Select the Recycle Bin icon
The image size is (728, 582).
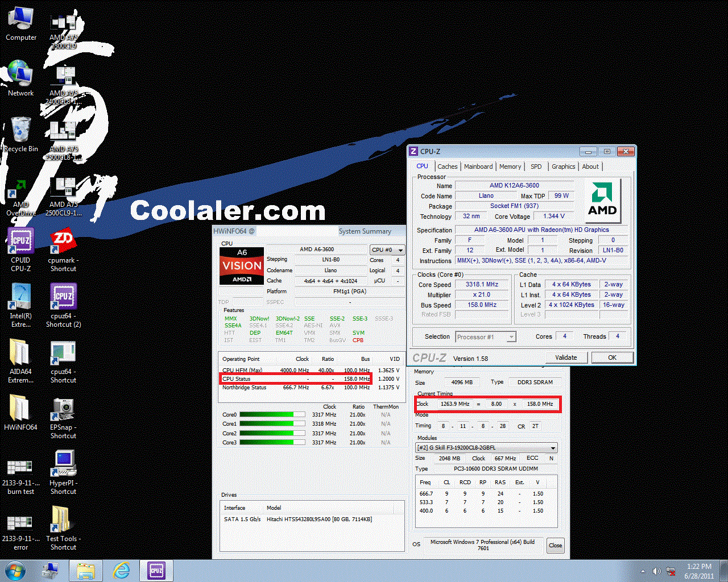[x=21, y=134]
